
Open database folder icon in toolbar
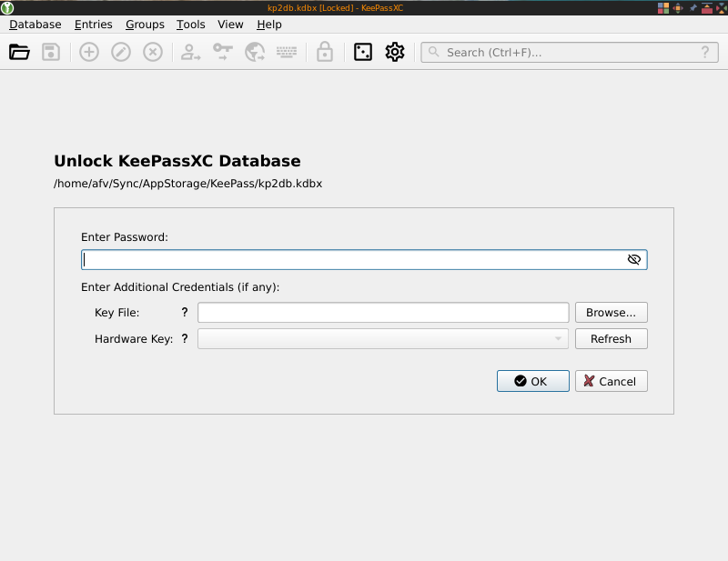(x=19, y=52)
